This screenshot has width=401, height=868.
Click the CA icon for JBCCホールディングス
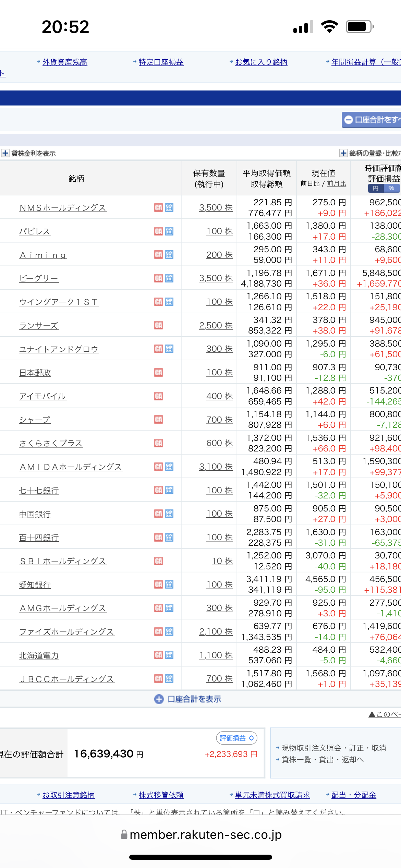pyautogui.click(x=158, y=678)
